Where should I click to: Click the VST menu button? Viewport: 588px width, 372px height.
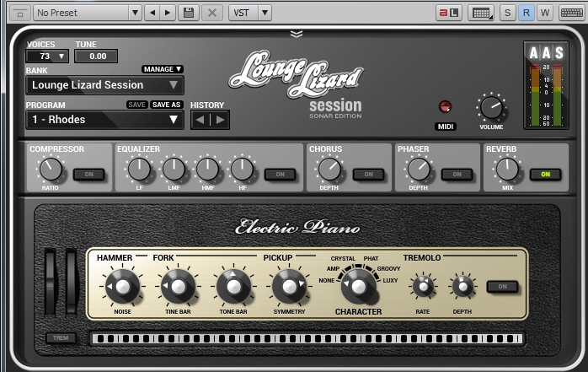click(x=243, y=13)
